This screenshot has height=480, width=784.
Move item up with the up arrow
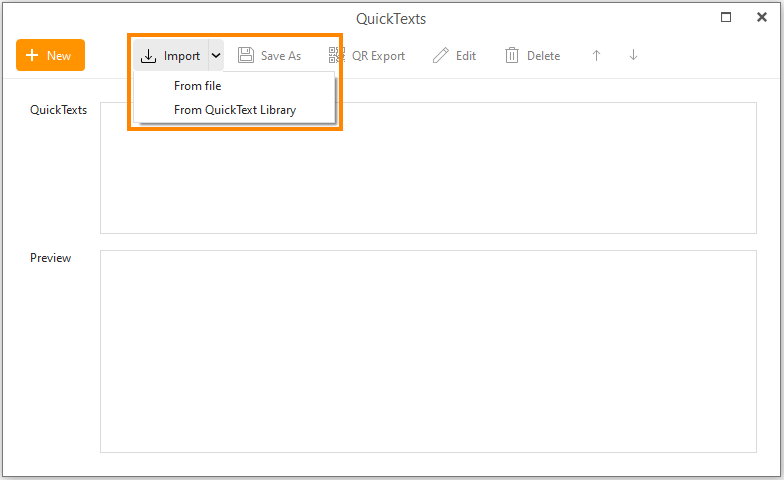(x=596, y=56)
